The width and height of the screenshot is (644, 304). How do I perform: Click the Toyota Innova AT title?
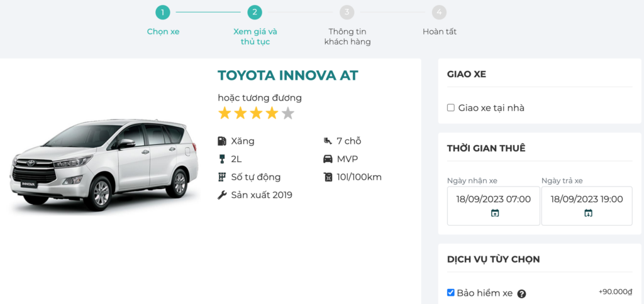click(287, 75)
